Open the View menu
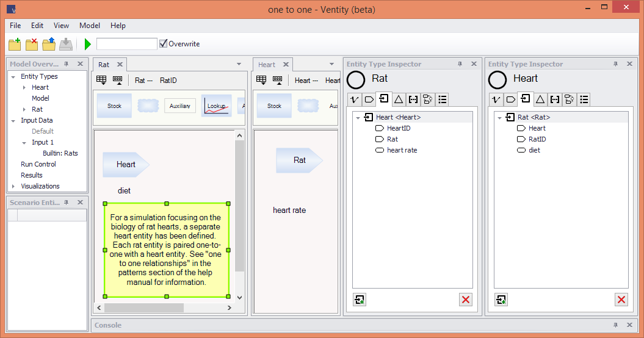This screenshot has width=644, height=338. click(x=61, y=26)
